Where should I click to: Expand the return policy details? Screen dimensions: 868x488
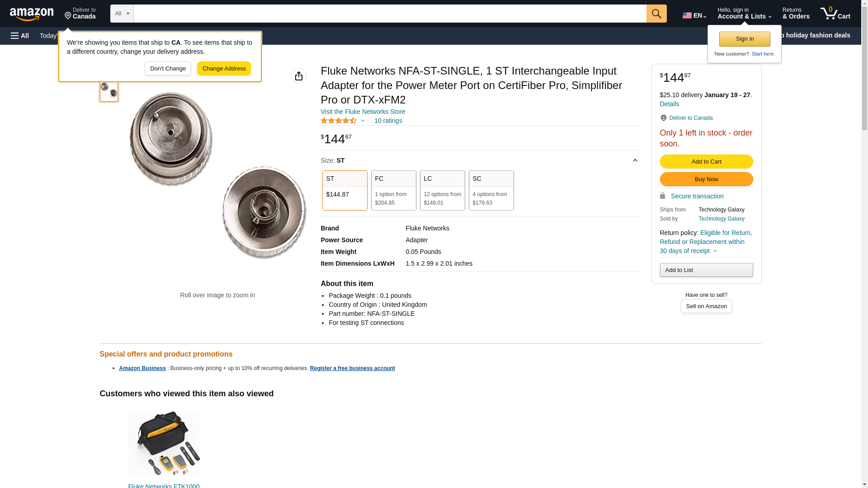(716, 251)
